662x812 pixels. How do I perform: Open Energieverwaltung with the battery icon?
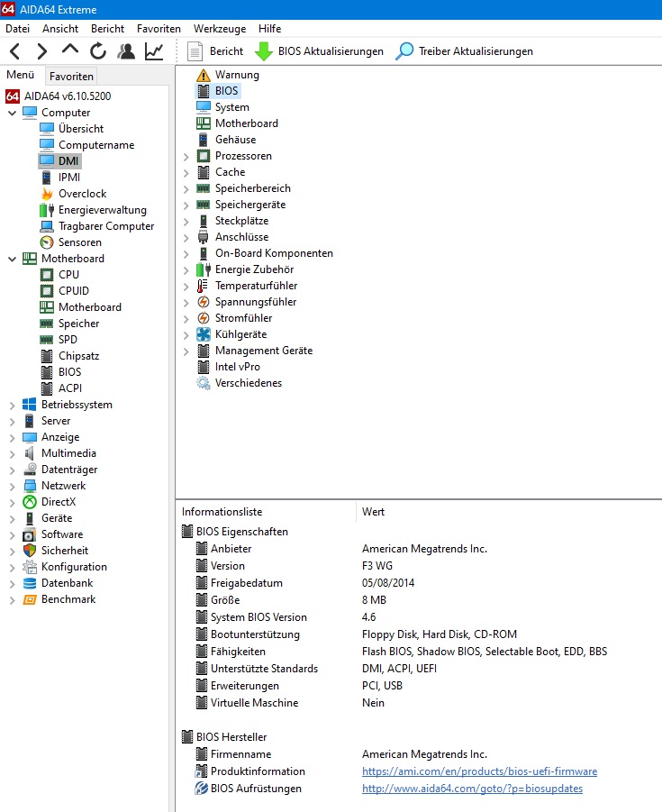pyautogui.click(x=93, y=210)
